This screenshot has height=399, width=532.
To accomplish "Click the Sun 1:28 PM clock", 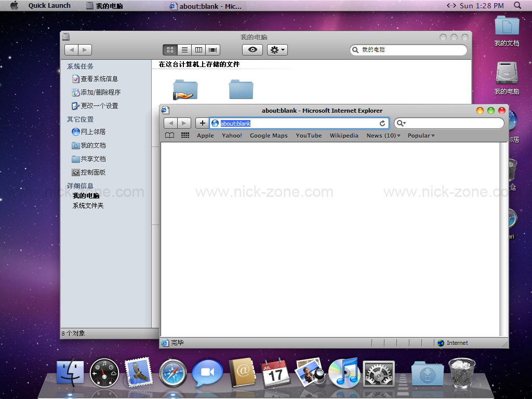I will point(482,5).
